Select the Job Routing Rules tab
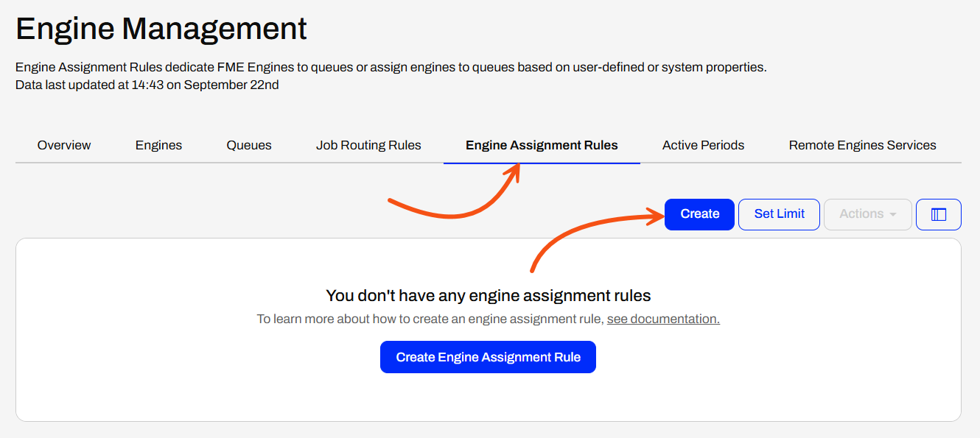The width and height of the screenshot is (980, 438). (x=368, y=145)
